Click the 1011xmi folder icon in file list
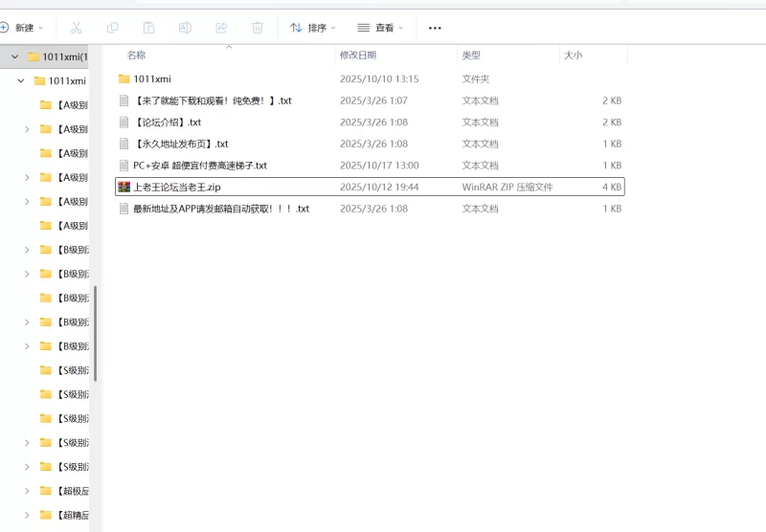The height and width of the screenshot is (532, 766). 124,78
